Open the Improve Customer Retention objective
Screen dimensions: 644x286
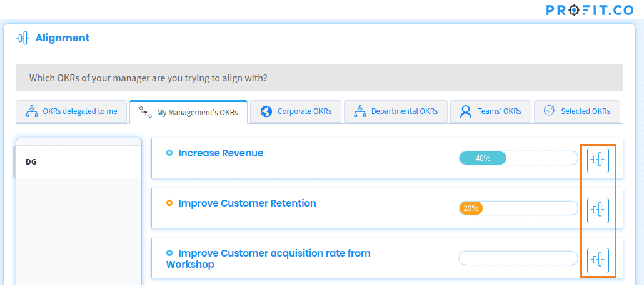click(x=247, y=203)
